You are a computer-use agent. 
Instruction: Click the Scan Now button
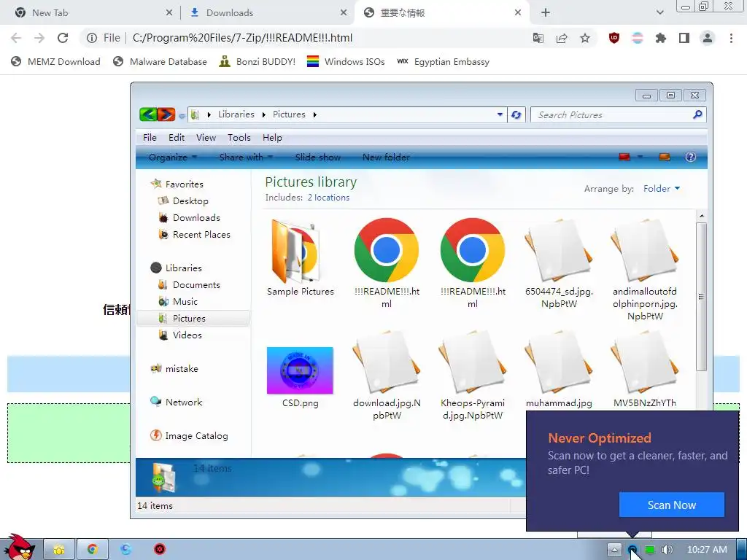(x=672, y=505)
